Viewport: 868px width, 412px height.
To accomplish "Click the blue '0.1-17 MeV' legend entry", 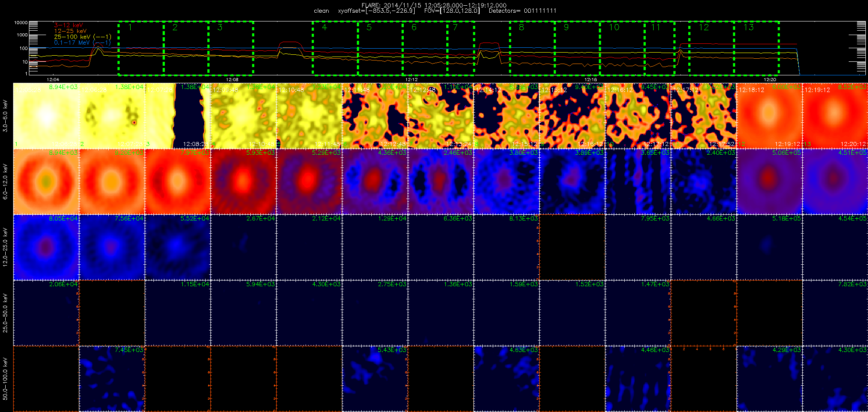I will click(82, 43).
